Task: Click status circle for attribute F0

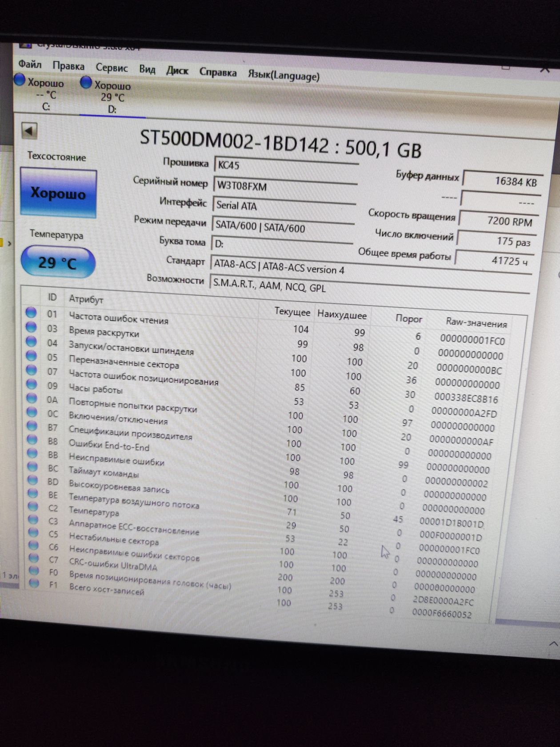Action: coord(34,570)
